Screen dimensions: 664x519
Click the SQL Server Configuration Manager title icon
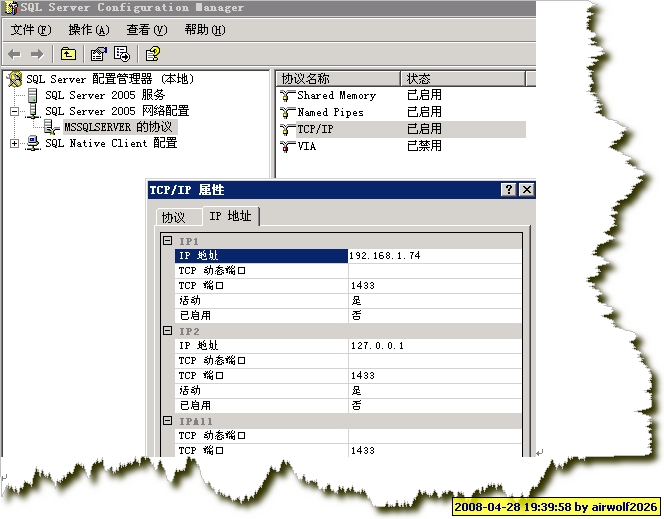[x=11, y=8]
